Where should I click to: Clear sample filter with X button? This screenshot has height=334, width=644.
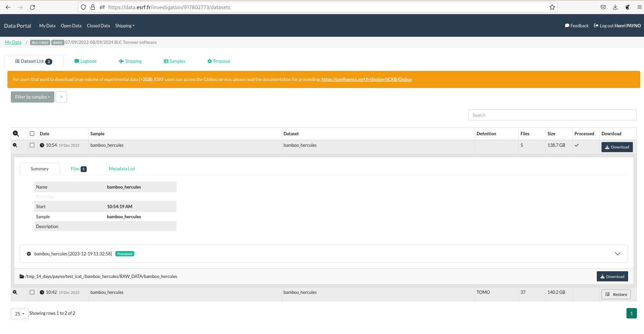coord(61,97)
